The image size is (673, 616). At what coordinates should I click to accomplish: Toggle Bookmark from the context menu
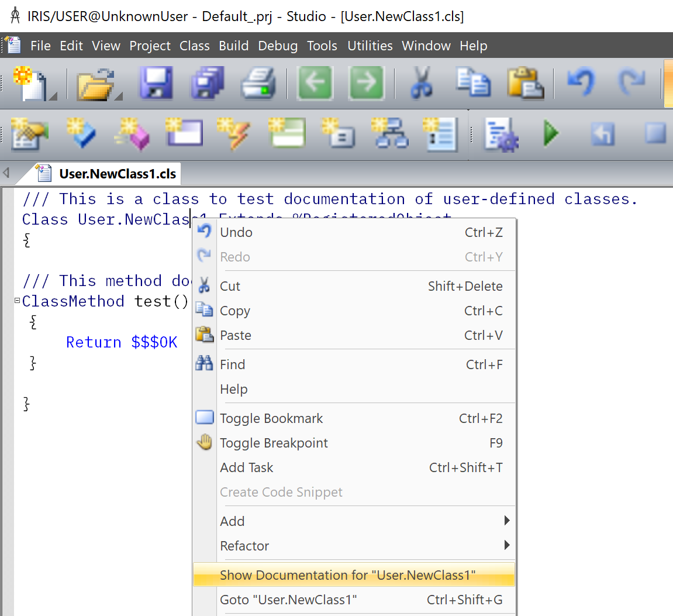pos(271,418)
